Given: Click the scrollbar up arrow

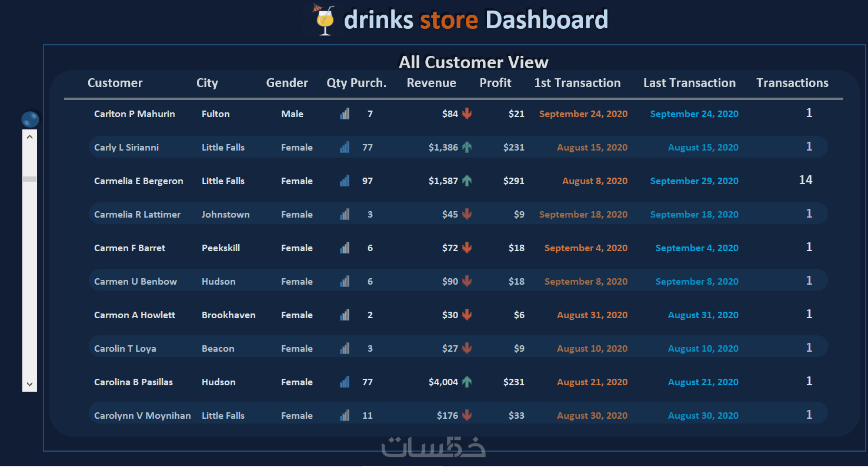Looking at the screenshot, I should [29, 136].
